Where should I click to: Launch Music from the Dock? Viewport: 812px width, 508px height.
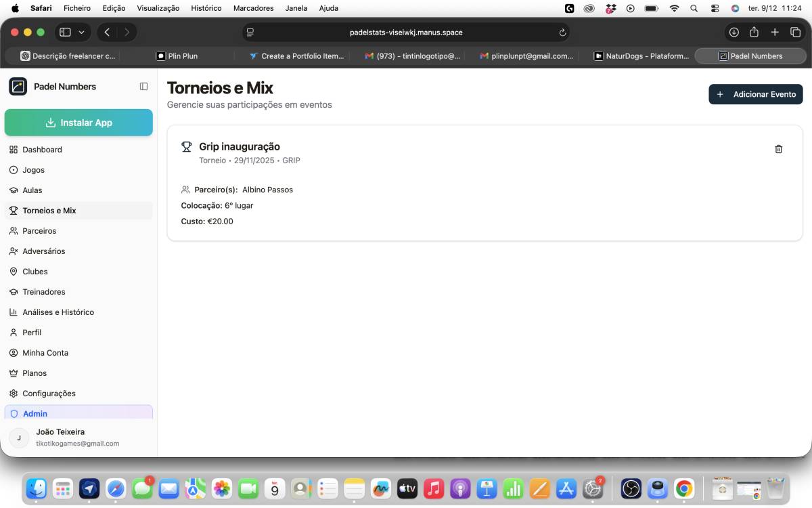pyautogui.click(x=434, y=488)
